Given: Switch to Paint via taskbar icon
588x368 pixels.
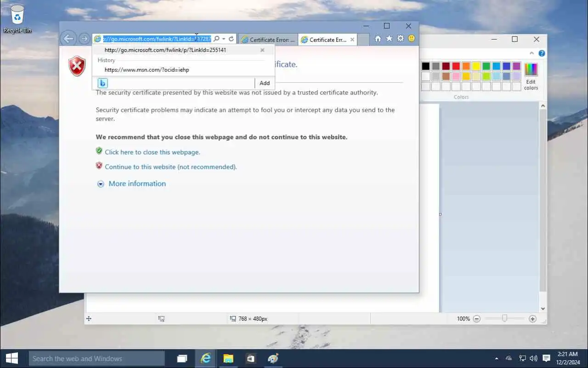Looking at the screenshot, I should tap(273, 358).
